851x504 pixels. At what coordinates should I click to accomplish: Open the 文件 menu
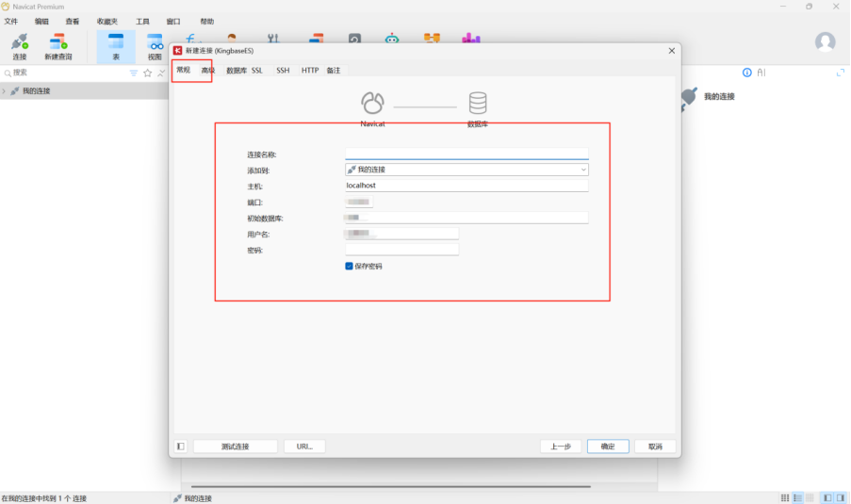pos(11,21)
